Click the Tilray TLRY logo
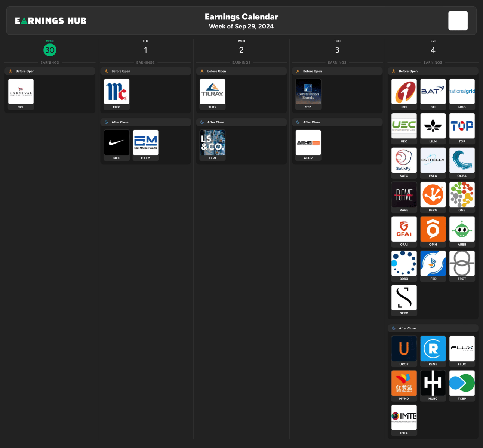Screen dimensions: 483x448 point(212,91)
